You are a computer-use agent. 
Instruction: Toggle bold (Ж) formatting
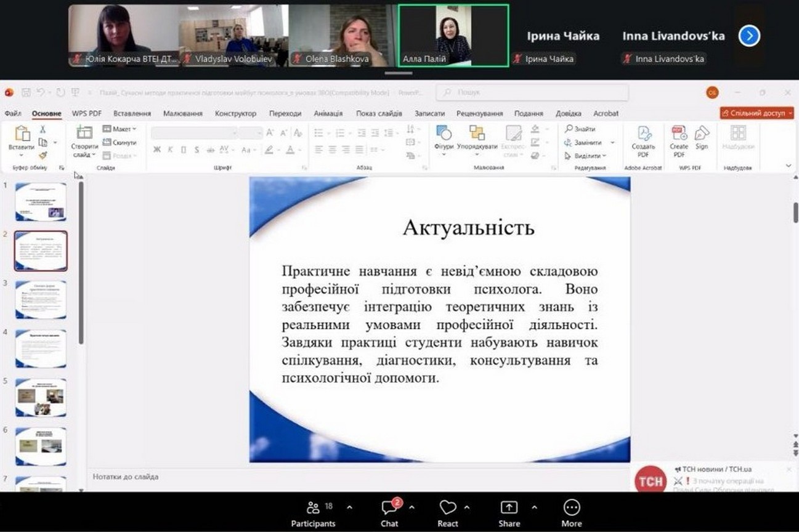[157, 150]
